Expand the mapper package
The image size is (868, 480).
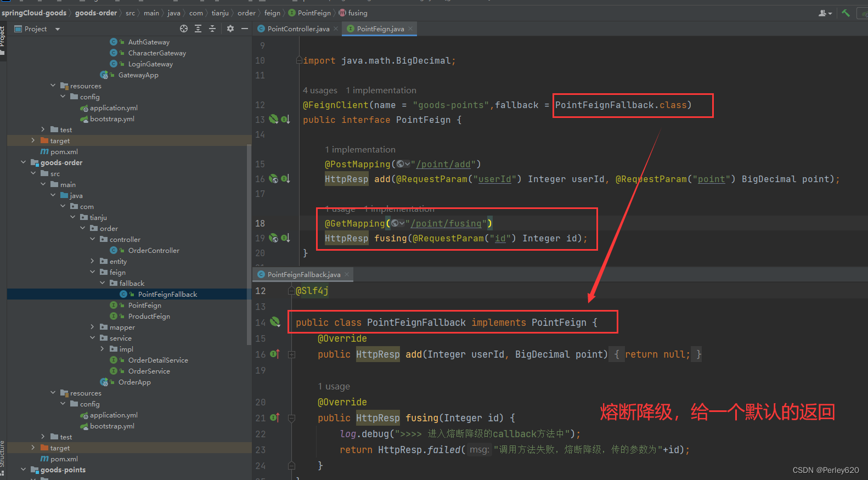pos(92,327)
